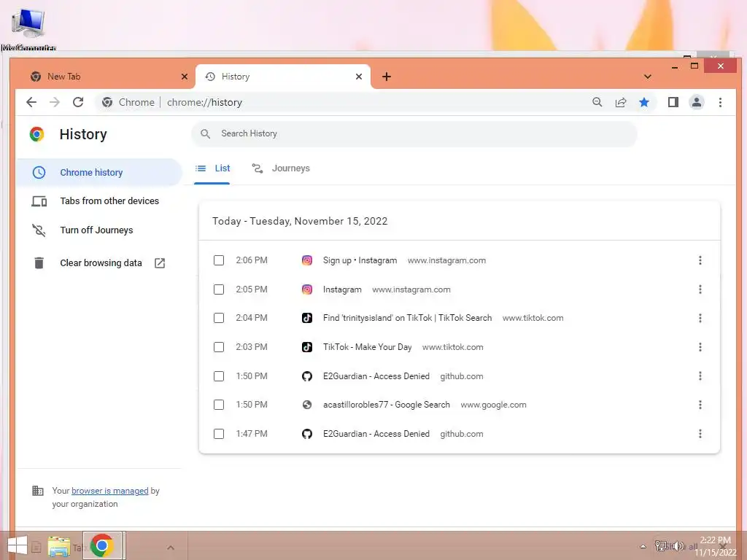This screenshot has height=560, width=747.
Task: Click the Windows Start button
Action: click(18, 545)
